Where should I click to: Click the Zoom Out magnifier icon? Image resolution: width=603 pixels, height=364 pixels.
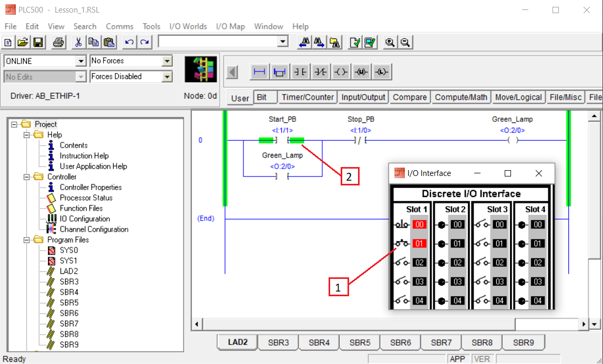coord(405,42)
